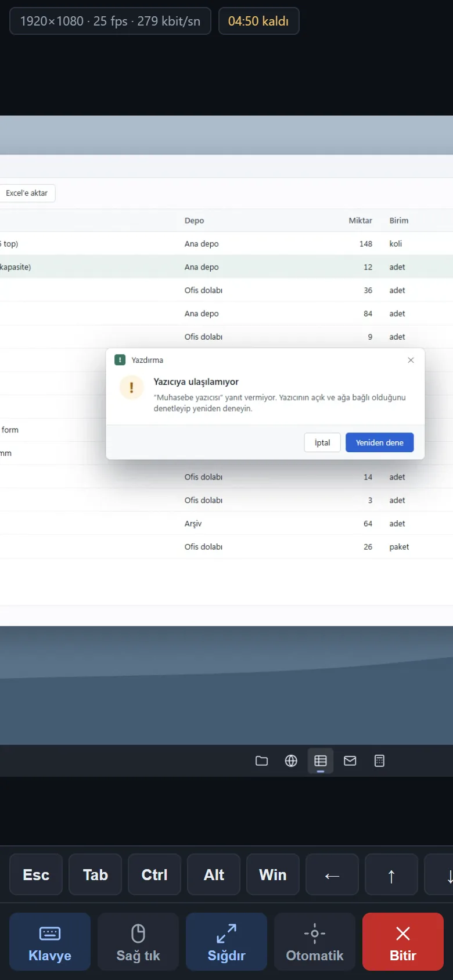Viewport: 453px width, 980px height.
Task: Click the quantity cell showing 36
Action: [x=368, y=290]
